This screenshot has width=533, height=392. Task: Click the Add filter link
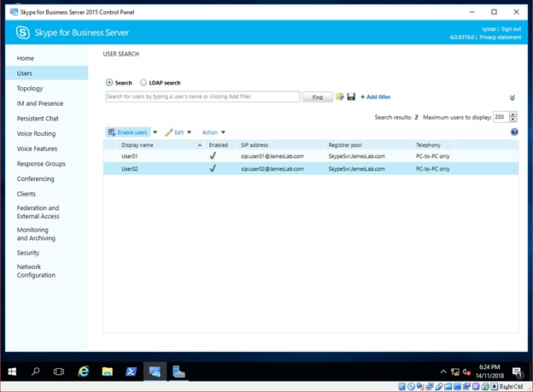[x=376, y=97]
